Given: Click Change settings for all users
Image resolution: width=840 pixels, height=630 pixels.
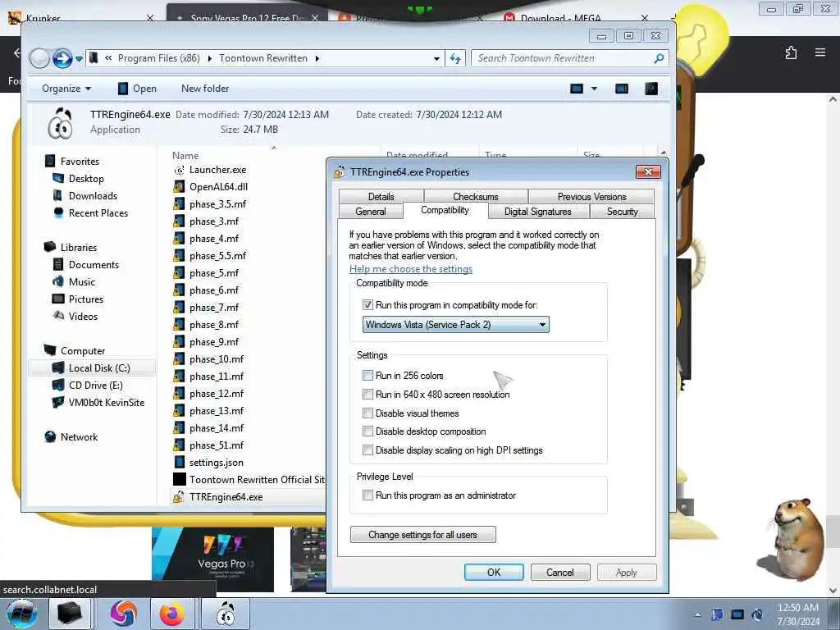Looking at the screenshot, I should click(x=422, y=535).
